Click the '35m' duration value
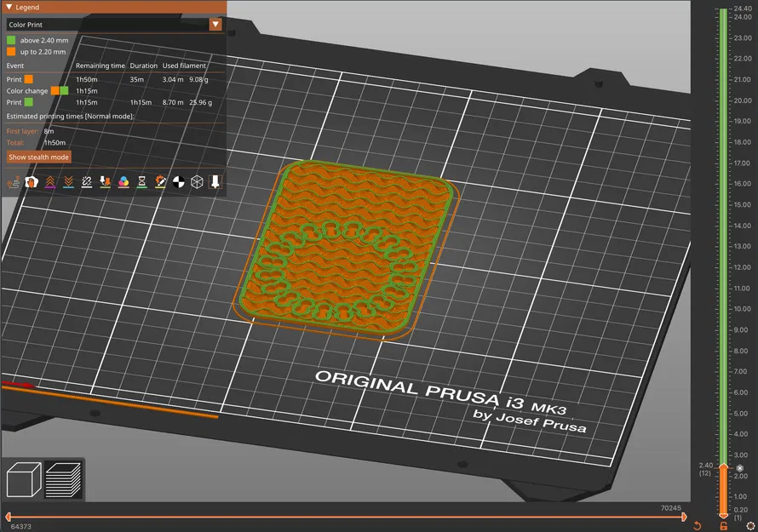The width and height of the screenshot is (758, 532). tap(137, 79)
